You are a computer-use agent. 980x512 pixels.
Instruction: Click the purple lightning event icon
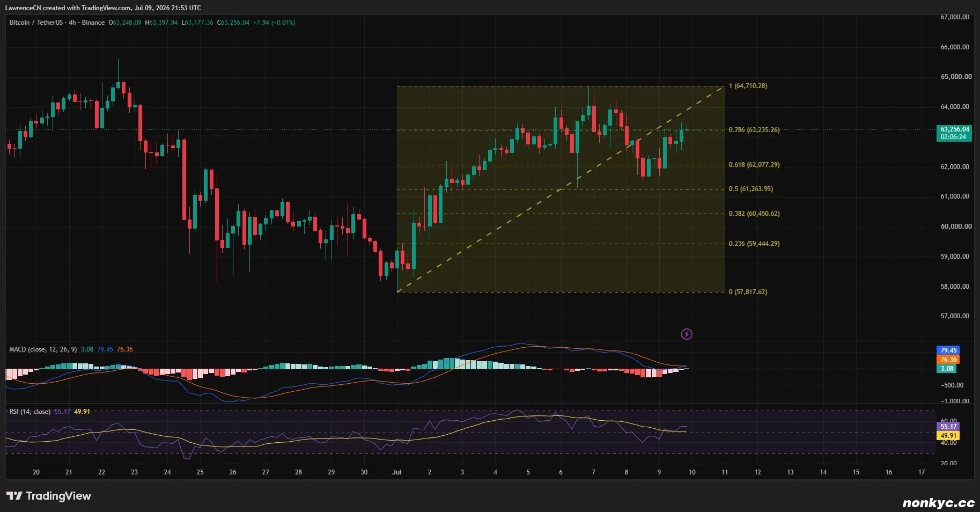click(687, 334)
